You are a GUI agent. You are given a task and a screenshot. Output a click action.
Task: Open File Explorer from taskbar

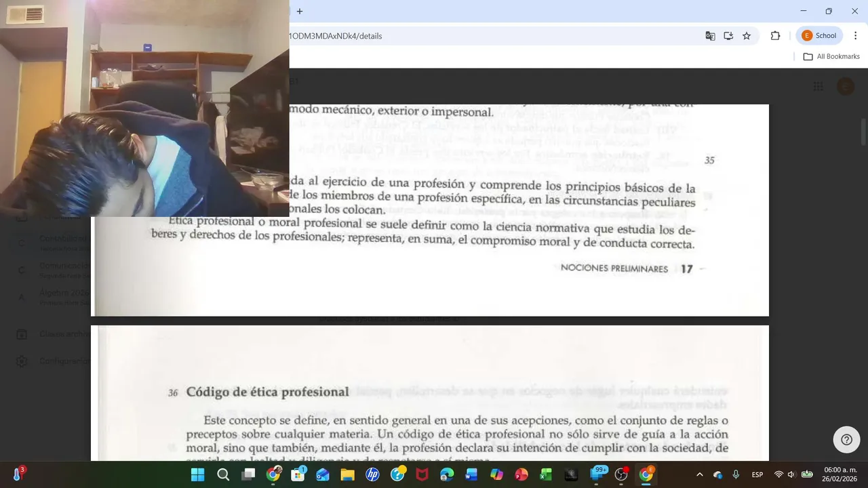tap(347, 474)
